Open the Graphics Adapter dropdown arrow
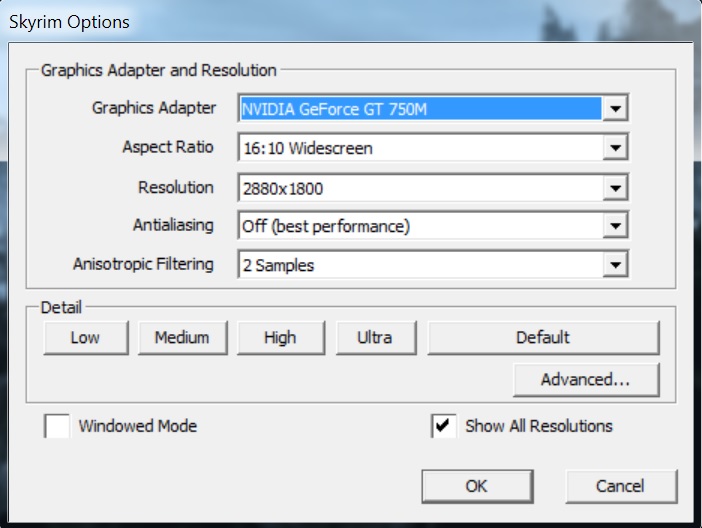The height and width of the screenshot is (528, 702). (x=615, y=108)
